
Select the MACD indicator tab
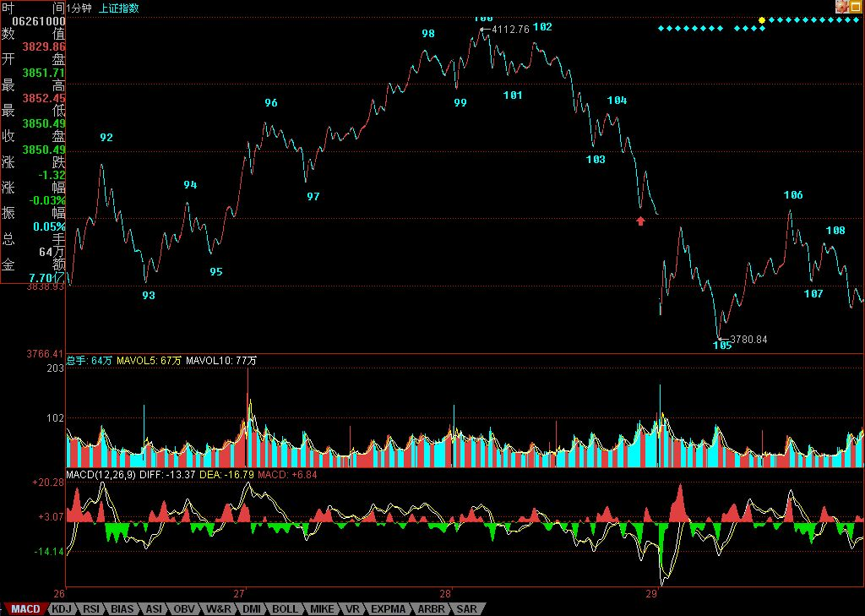click(25, 609)
